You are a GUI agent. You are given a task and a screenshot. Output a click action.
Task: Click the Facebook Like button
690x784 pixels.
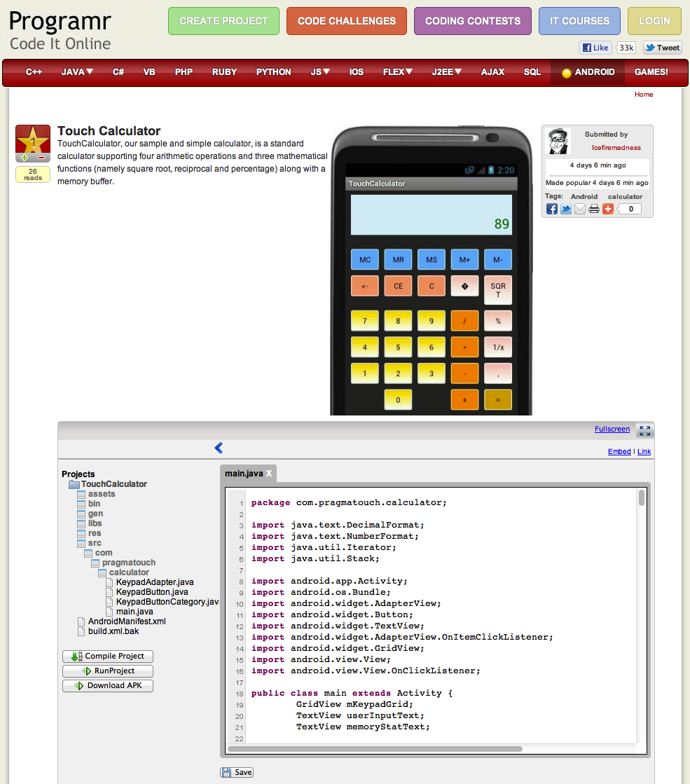click(595, 48)
